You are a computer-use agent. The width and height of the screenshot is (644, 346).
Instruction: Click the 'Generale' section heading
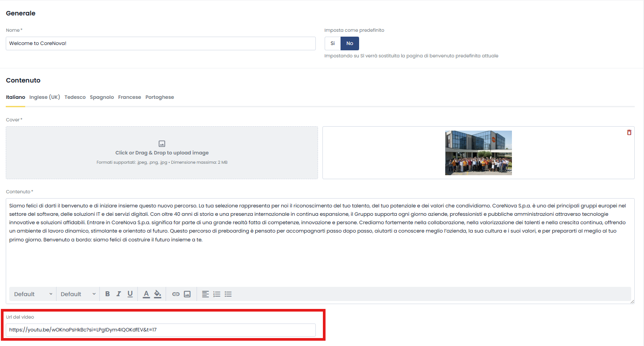coord(21,13)
